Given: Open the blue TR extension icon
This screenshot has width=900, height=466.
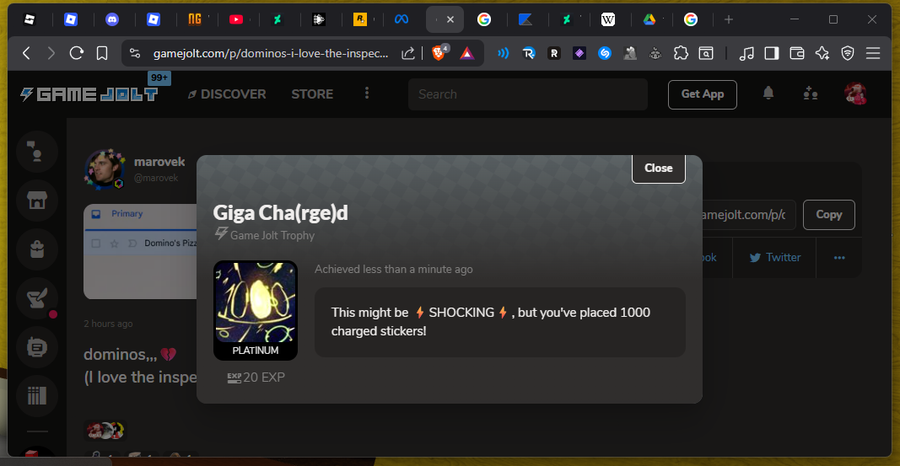Looking at the screenshot, I should click(529, 53).
